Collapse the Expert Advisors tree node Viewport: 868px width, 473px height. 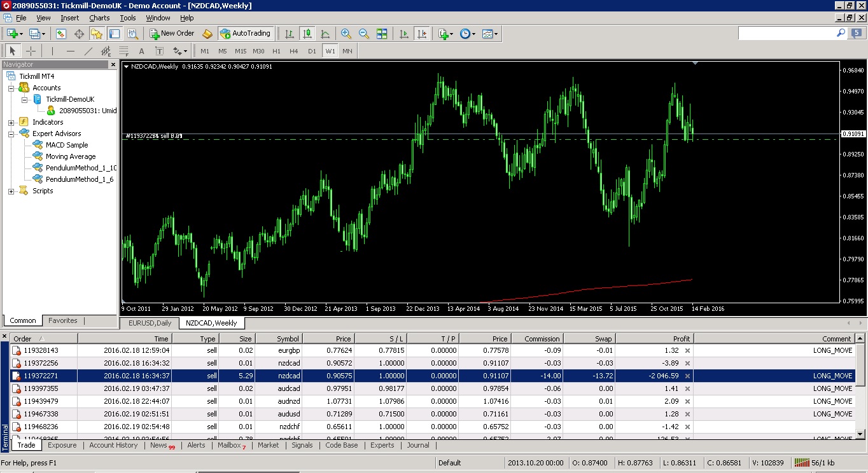[11, 134]
